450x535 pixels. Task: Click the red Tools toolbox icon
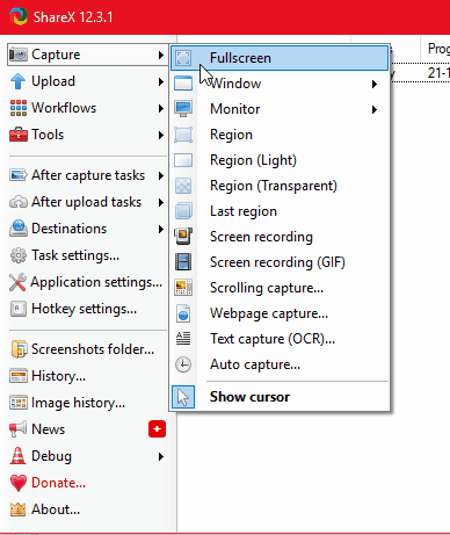pyautogui.click(x=18, y=135)
